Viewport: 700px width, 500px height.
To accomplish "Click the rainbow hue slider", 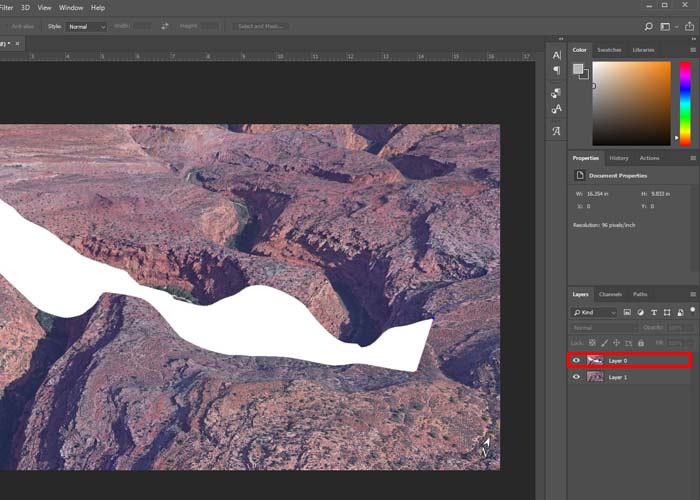I will pyautogui.click(x=685, y=102).
